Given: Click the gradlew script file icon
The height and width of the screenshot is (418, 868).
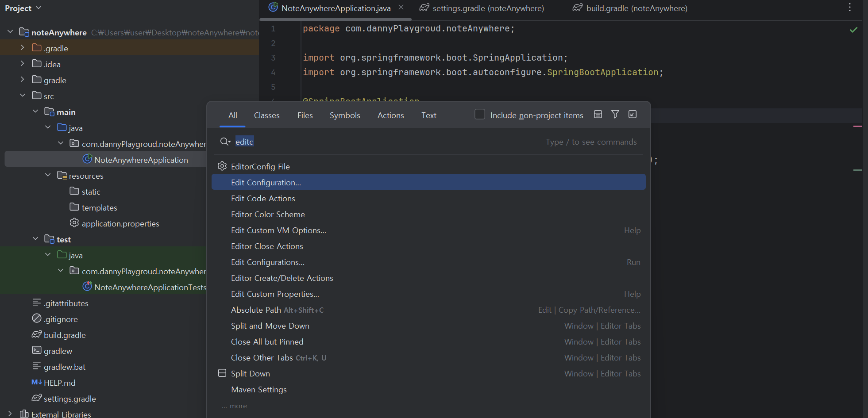Looking at the screenshot, I should click(37, 350).
